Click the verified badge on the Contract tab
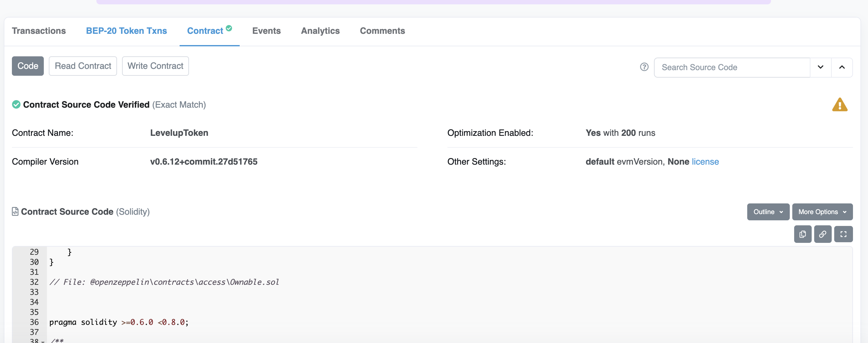 [x=229, y=28]
